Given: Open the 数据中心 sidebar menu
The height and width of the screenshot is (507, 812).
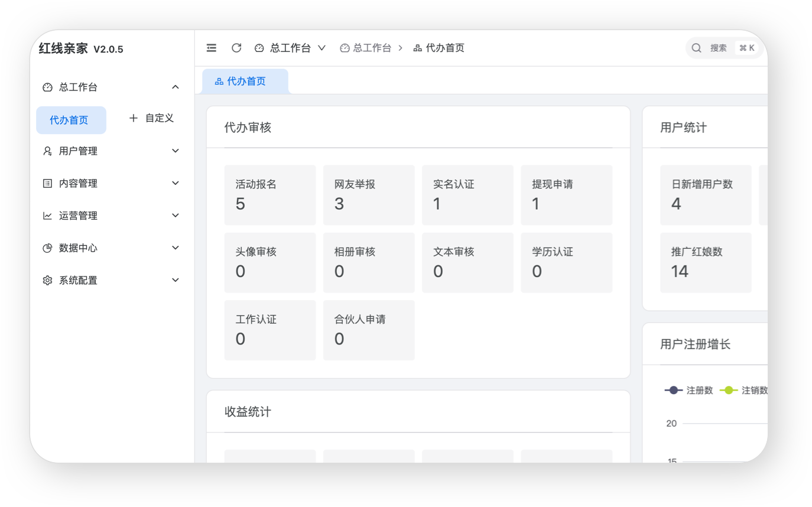Looking at the screenshot, I should pyautogui.click(x=112, y=248).
